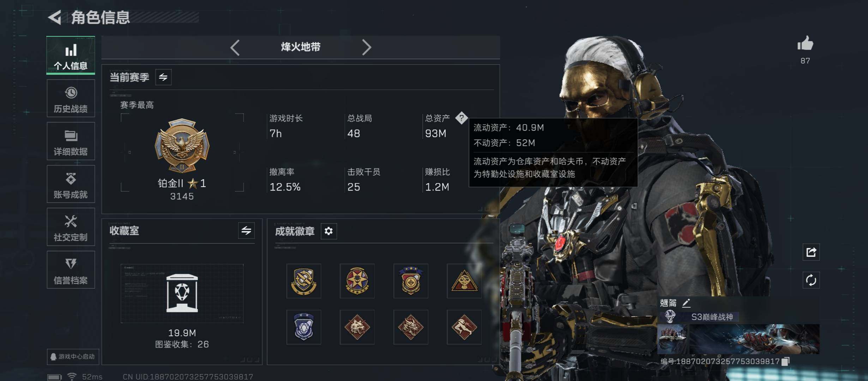Like the profile with the thumbs-up icon
Image resolution: width=868 pixels, height=381 pixels.
tap(805, 44)
